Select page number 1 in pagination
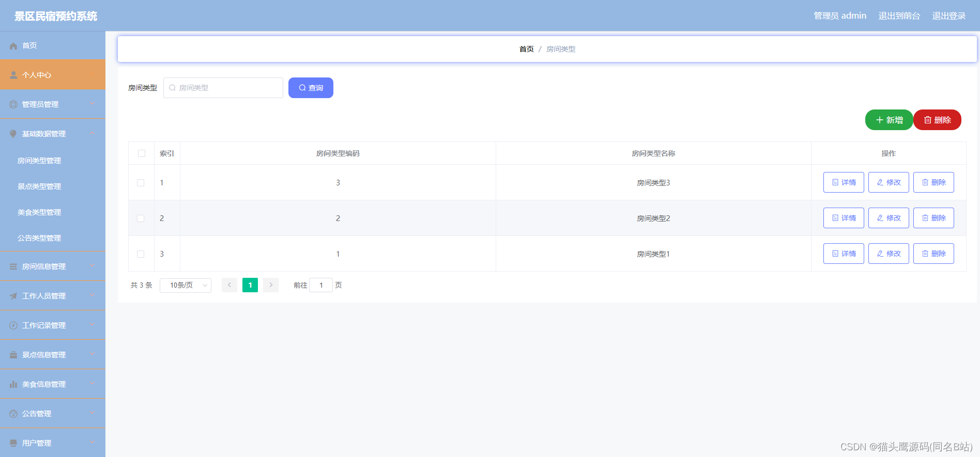980x457 pixels. 250,285
